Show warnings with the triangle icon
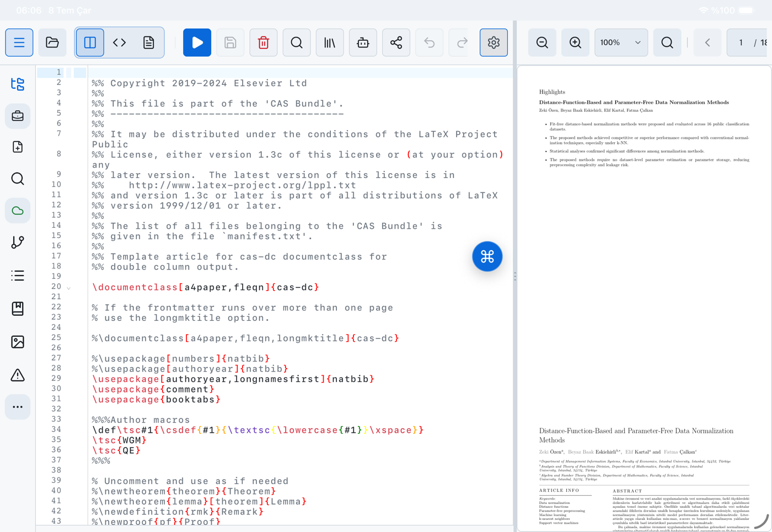This screenshot has width=772, height=532. (18, 375)
